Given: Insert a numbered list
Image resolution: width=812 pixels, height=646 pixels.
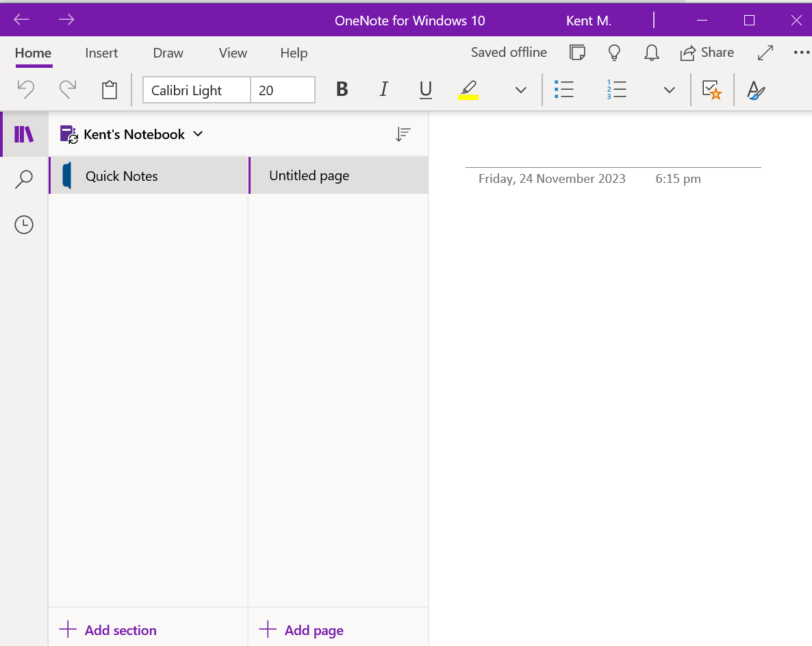Looking at the screenshot, I should click(616, 89).
